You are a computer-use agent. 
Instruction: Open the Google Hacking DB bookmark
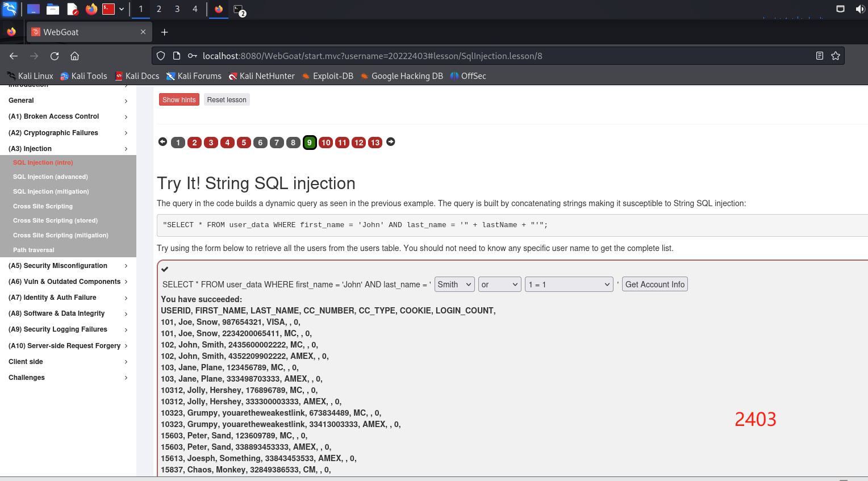tap(402, 76)
